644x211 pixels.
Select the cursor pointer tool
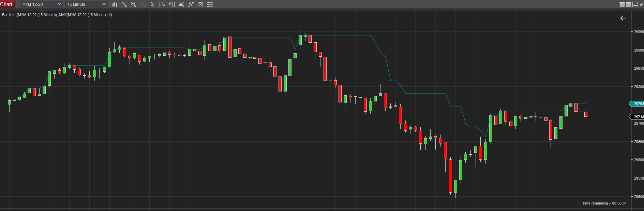[152, 4]
